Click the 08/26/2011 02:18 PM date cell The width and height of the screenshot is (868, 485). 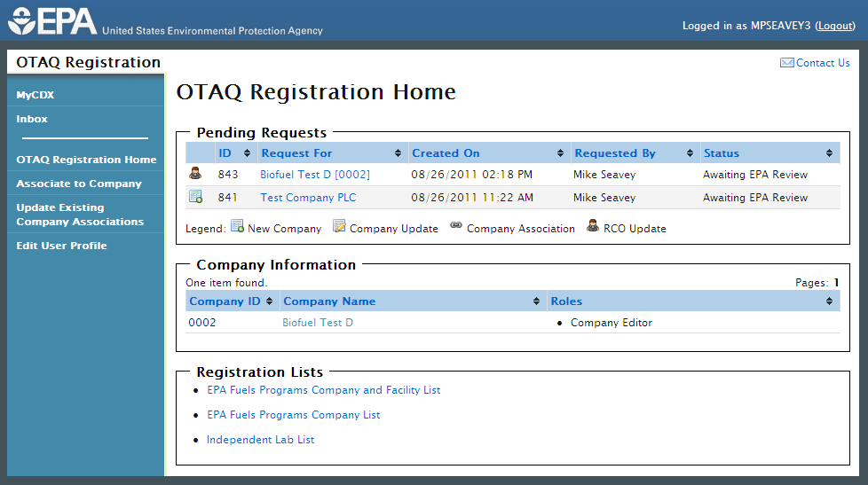[471, 174]
